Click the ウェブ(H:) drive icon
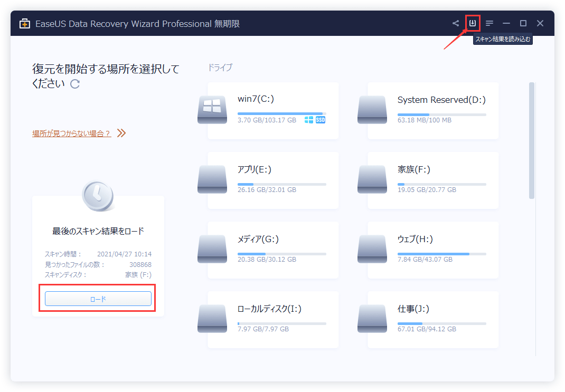The height and width of the screenshot is (392, 565). (372, 248)
